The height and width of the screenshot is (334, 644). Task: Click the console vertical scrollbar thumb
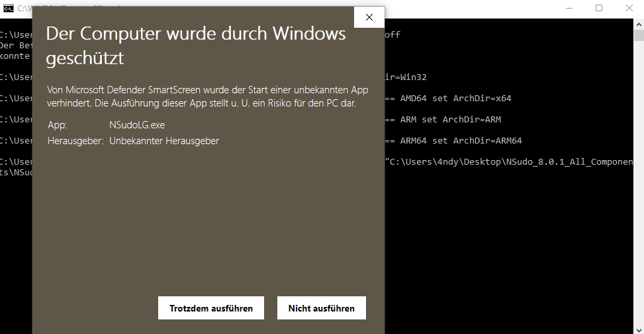point(639,35)
